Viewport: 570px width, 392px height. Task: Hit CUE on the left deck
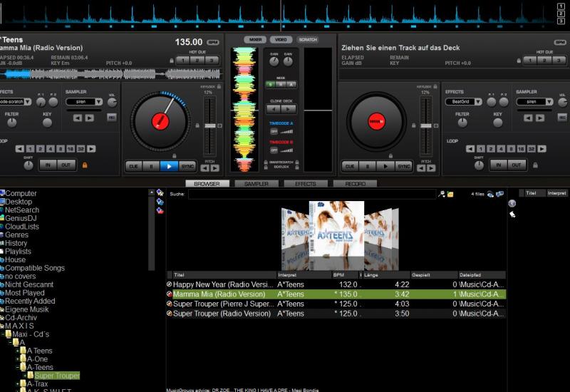(133, 166)
